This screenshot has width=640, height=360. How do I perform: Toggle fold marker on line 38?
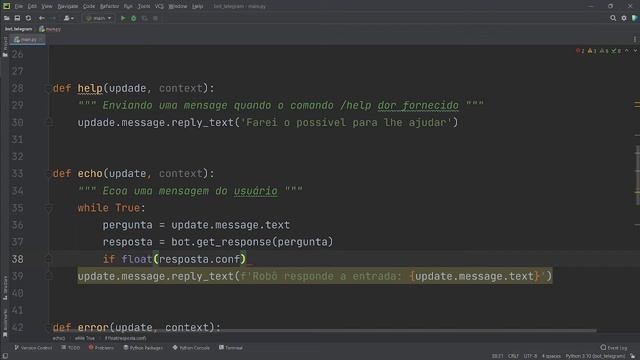tap(49, 259)
